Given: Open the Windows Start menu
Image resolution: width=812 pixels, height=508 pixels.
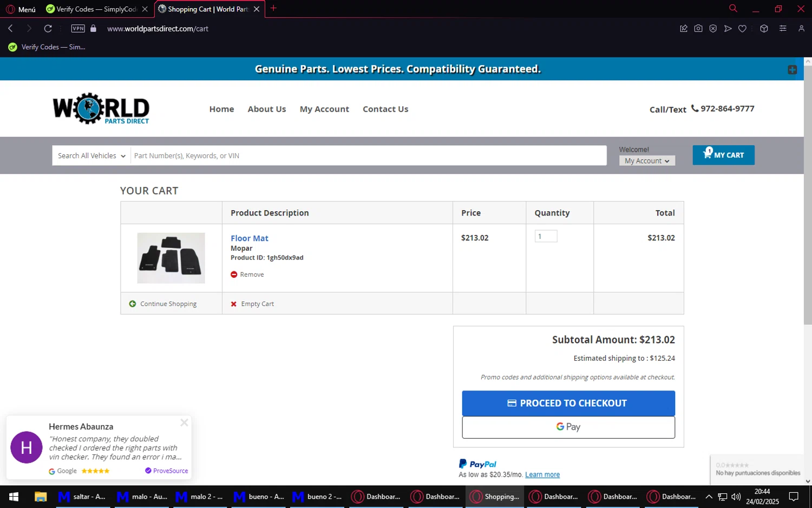Looking at the screenshot, I should point(14,497).
